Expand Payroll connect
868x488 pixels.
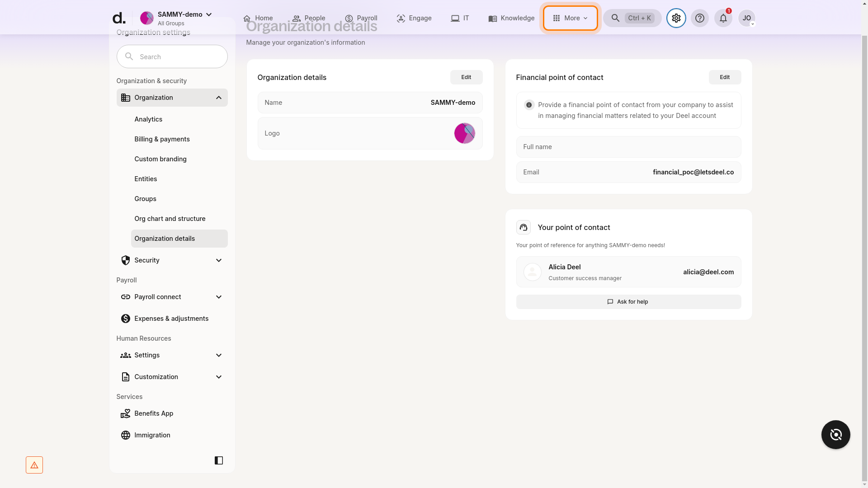(x=218, y=296)
